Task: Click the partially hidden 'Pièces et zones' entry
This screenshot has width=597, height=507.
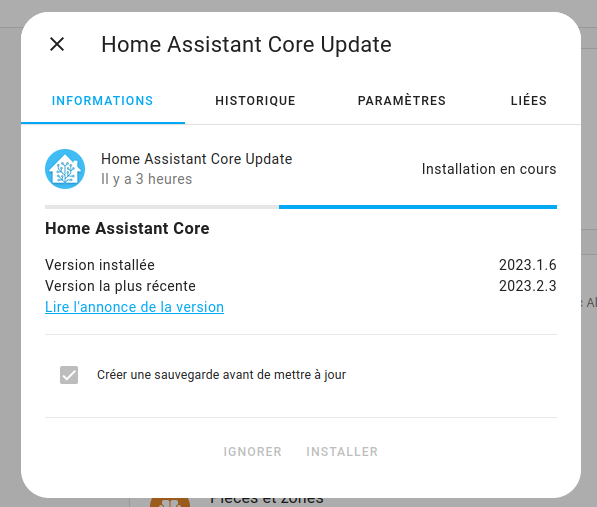Action: [267, 501]
